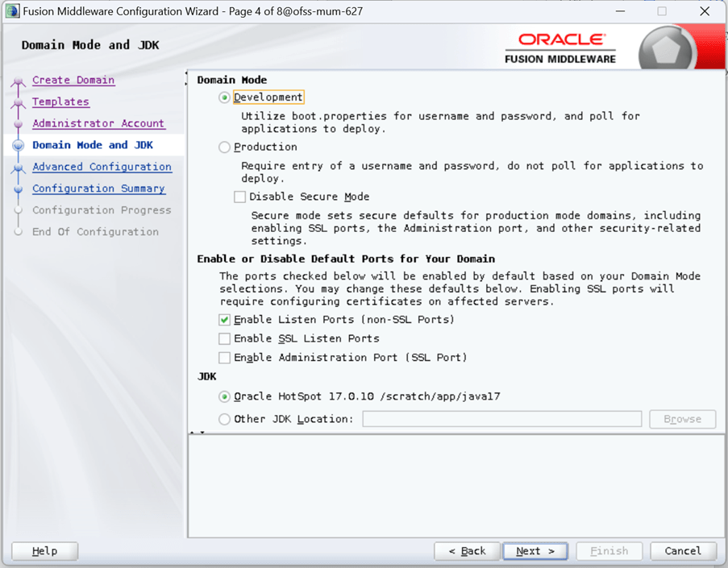The width and height of the screenshot is (728, 568).
Task: Toggle message pane using bottom splitter arrows
Action: pos(198,433)
